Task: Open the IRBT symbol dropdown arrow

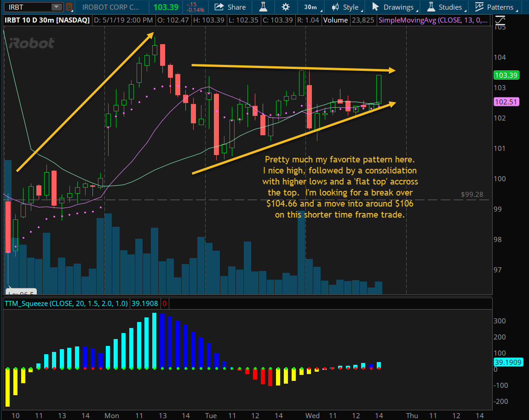Action: (57, 7)
